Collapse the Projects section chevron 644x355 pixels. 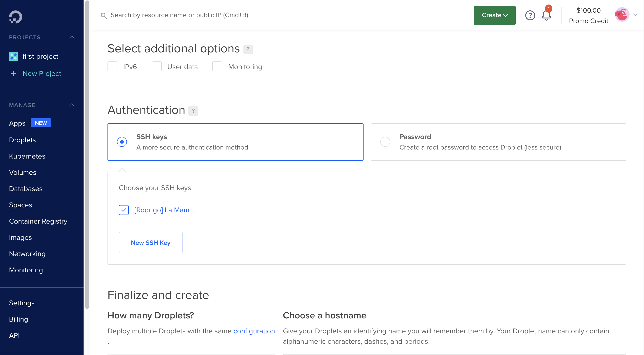tap(72, 37)
